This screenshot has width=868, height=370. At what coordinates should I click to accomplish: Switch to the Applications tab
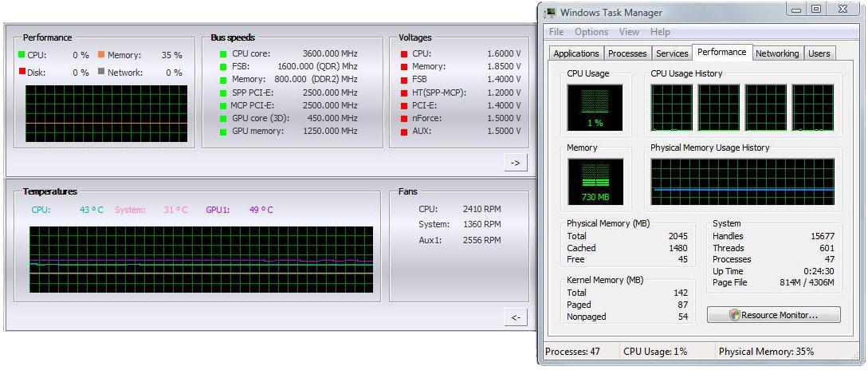point(576,53)
